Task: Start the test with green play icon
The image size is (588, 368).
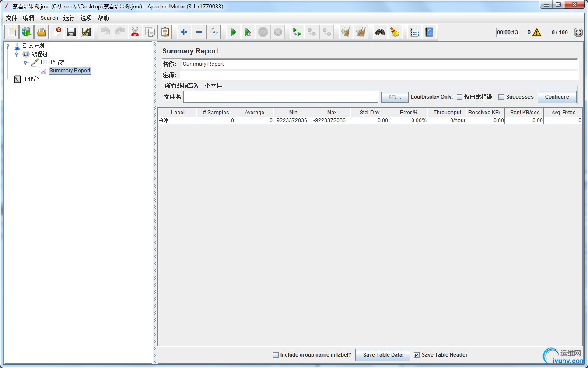Action: [233, 32]
